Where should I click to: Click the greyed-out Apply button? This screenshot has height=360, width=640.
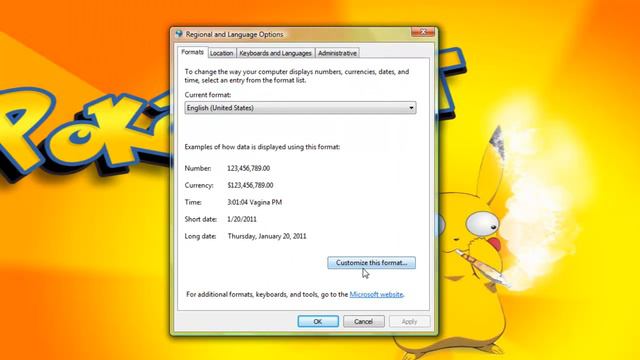(x=409, y=322)
